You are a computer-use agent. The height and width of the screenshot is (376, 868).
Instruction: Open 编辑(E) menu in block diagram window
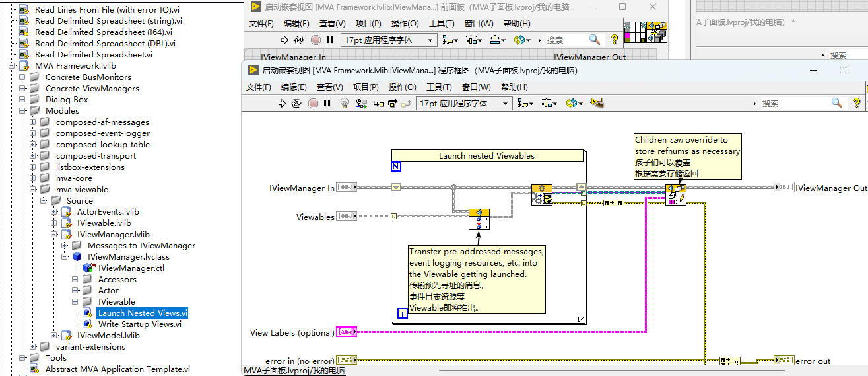294,87
